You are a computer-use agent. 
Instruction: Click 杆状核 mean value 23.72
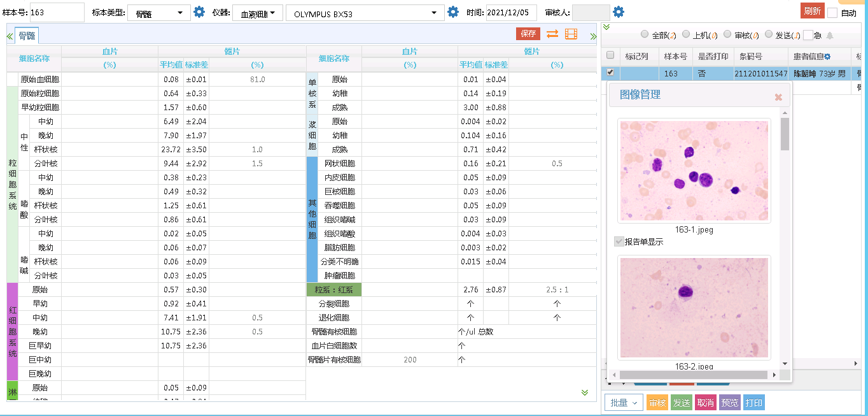[x=171, y=150]
